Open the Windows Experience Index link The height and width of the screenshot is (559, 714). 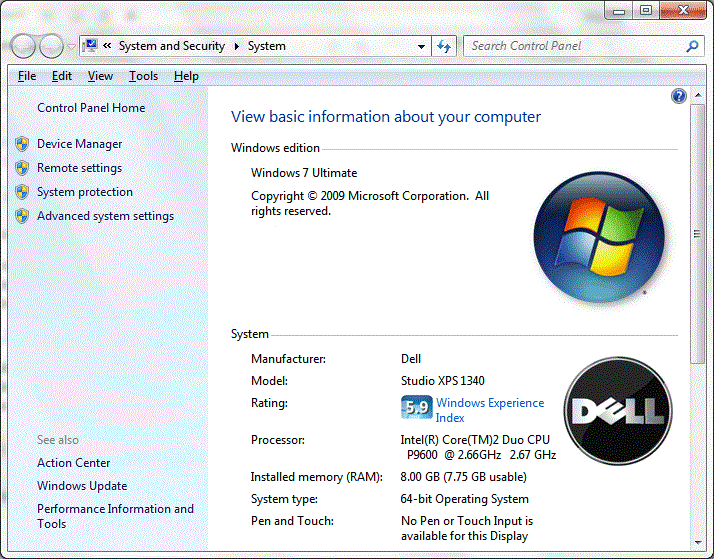[x=490, y=410]
